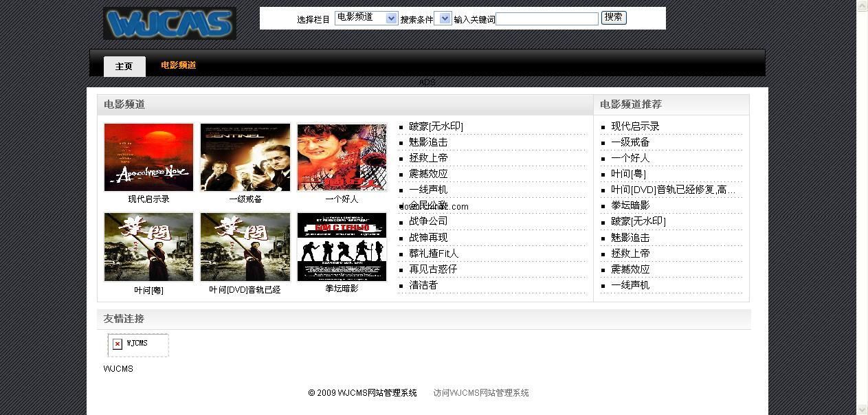Focus the 输入关键词 search field
This screenshot has width=868, height=415.
click(547, 19)
